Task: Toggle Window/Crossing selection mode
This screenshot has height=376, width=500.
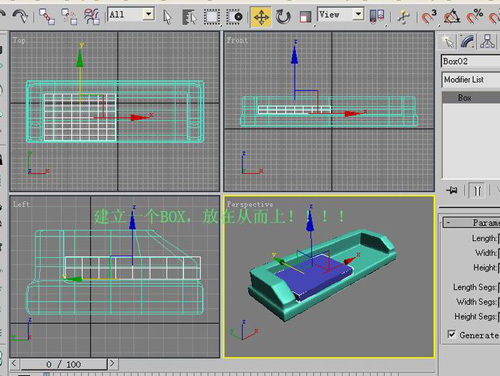Action: 234,17
